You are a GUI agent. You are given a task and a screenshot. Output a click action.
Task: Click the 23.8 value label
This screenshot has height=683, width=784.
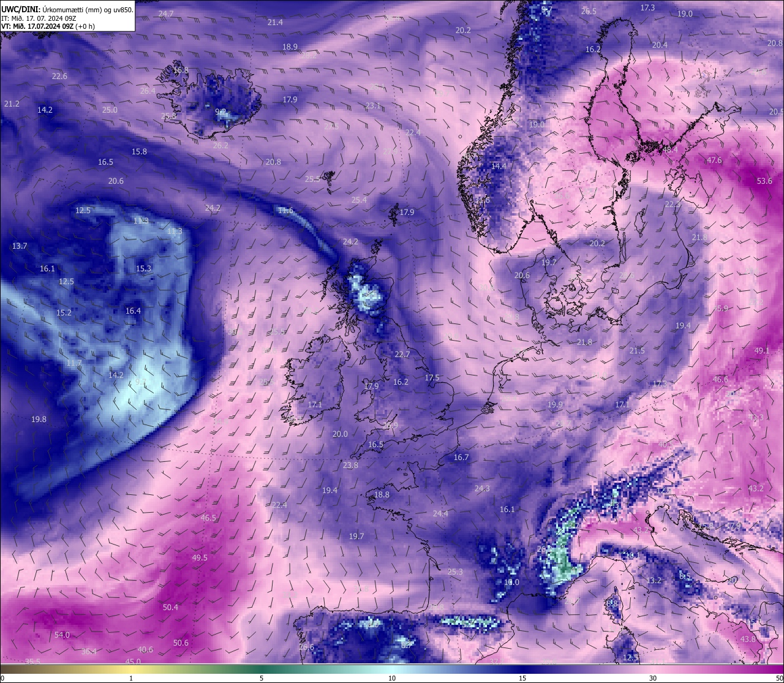(x=350, y=465)
